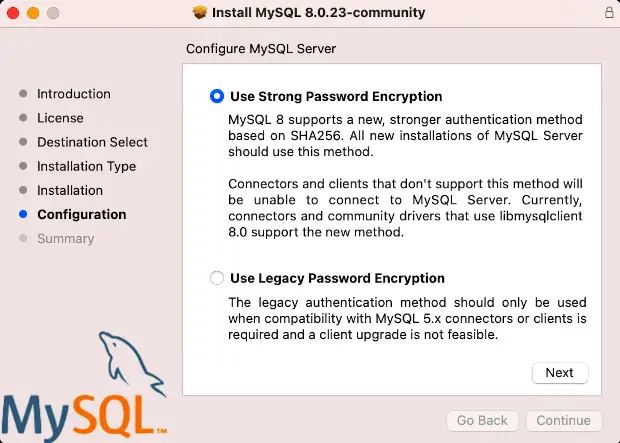Click Installation Type step in sidebar
The height and width of the screenshot is (443, 620).
click(86, 166)
